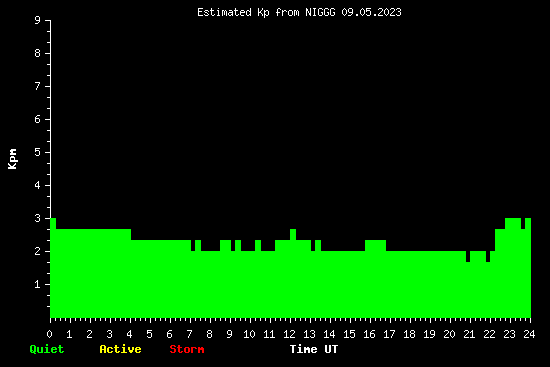Click the 5 tick label on Kp axis

pos(38,152)
